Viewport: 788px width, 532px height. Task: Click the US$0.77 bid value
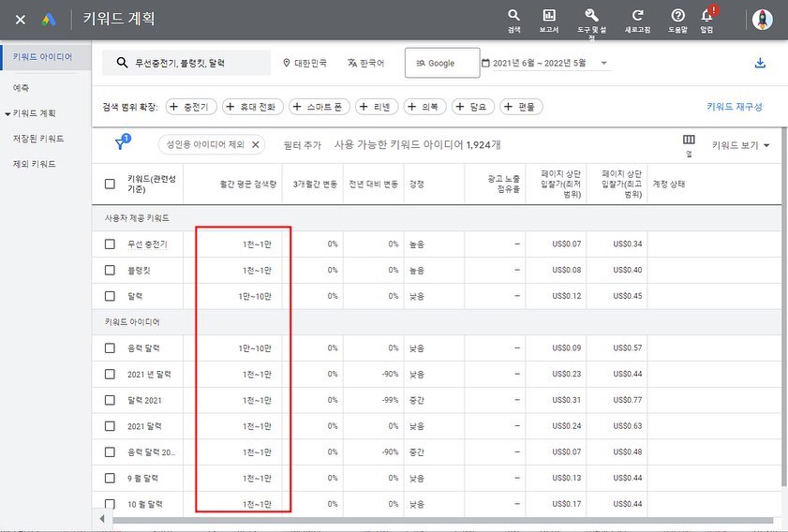pyautogui.click(x=627, y=400)
